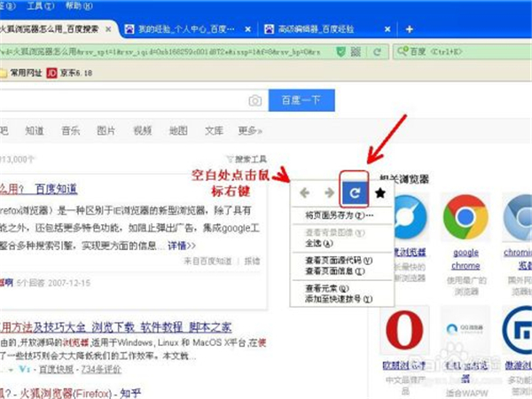Click the 脚本之家 result title link
The image size is (532, 399).
pos(115,327)
